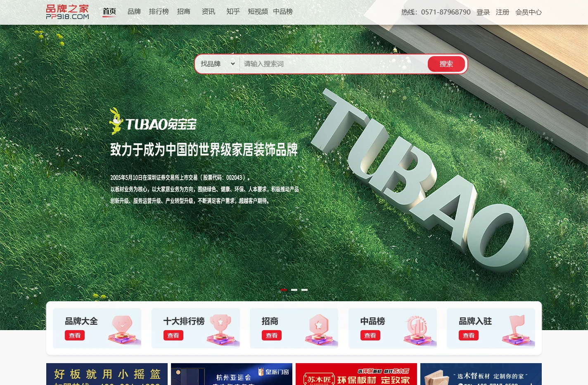Click the hotline number 0571-87968790
Image resolution: width=588 pixels, height=385 pixels.
[446, 12]
